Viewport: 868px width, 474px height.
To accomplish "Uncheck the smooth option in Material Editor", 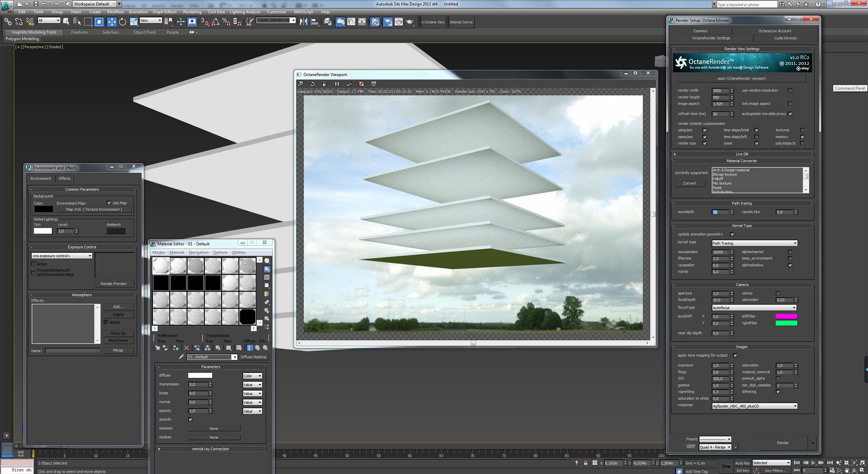I will pyautogui.click(x=190, y=419).
